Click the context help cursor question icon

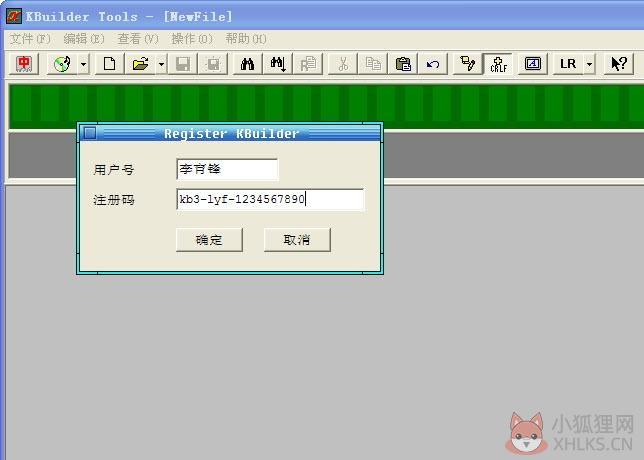click(619, 64)
